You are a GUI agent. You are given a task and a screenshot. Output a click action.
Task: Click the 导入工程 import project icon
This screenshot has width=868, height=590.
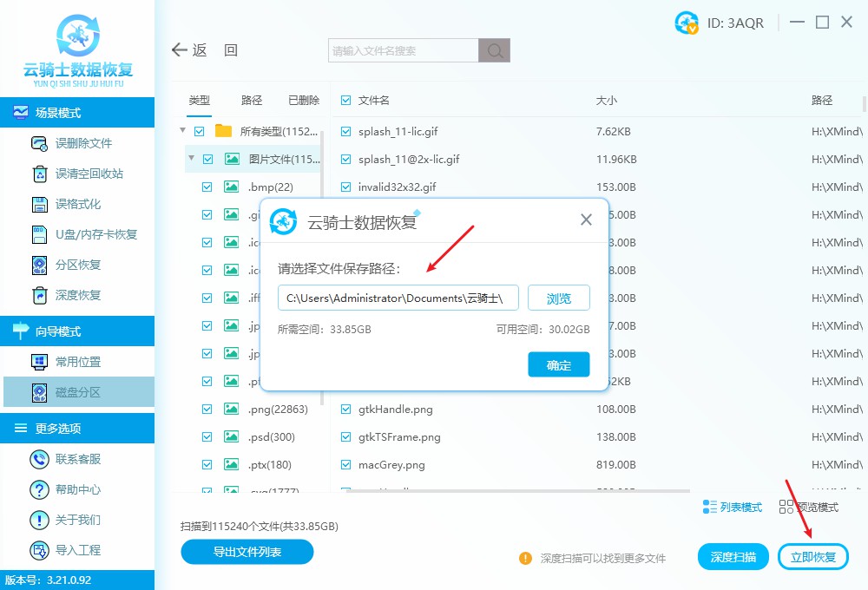[x=39, y=549]
